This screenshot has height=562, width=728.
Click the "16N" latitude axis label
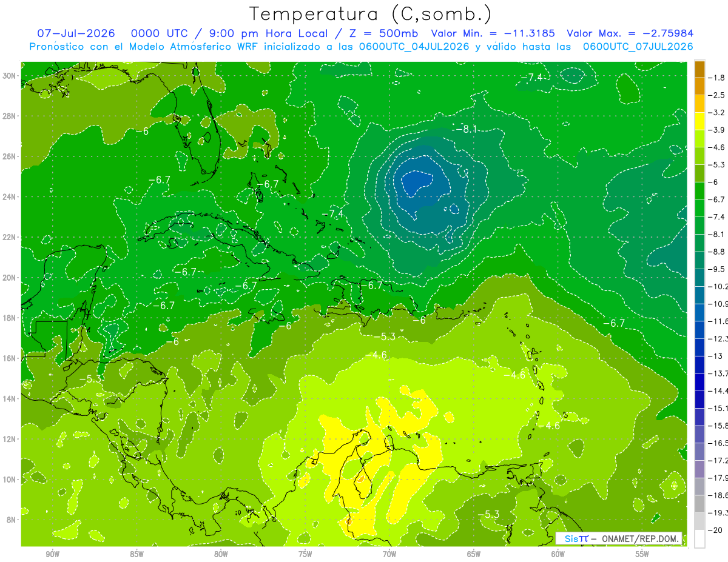(x=10, y=358)
